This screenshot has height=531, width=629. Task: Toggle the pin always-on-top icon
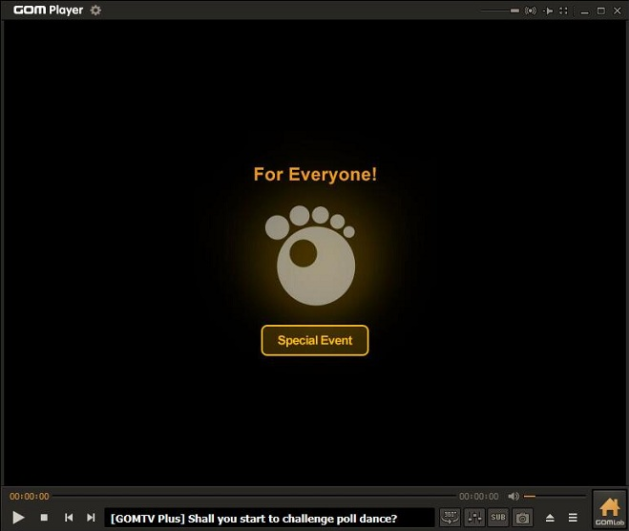pos(547,11)
